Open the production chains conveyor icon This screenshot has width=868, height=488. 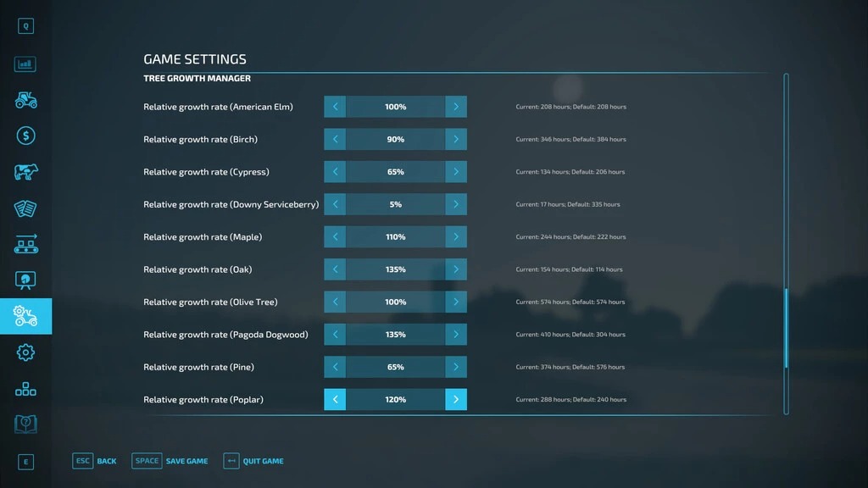click(25, 244)
